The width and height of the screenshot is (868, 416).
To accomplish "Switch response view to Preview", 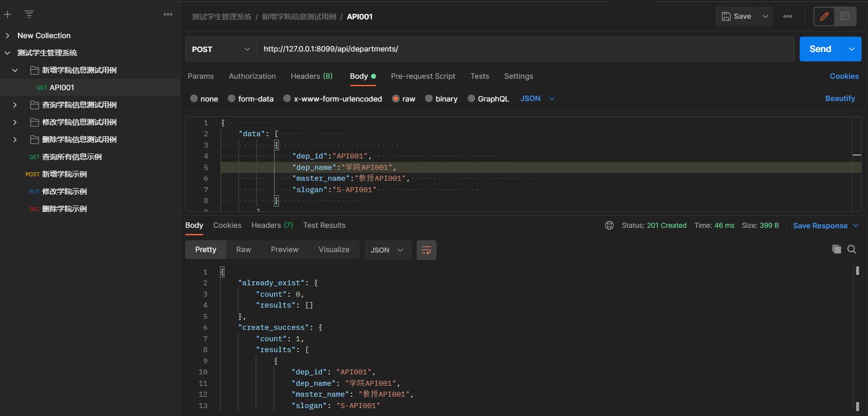I will [x=285, y=250].
